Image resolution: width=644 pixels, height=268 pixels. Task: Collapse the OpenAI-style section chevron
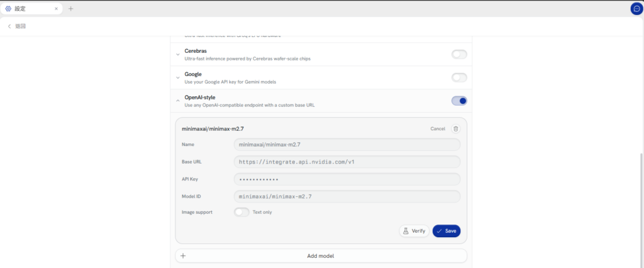coord(178,101)
